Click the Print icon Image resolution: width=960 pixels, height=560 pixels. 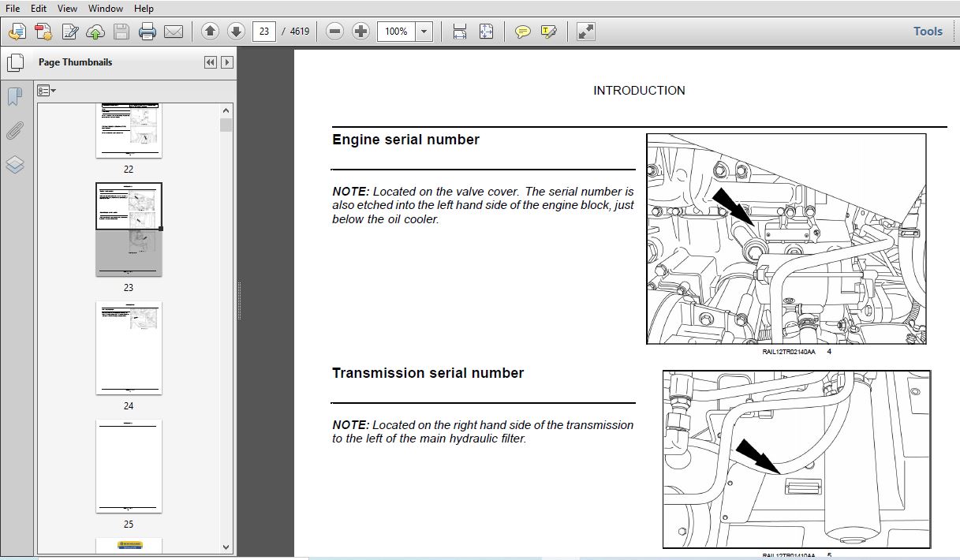point(148,32)
